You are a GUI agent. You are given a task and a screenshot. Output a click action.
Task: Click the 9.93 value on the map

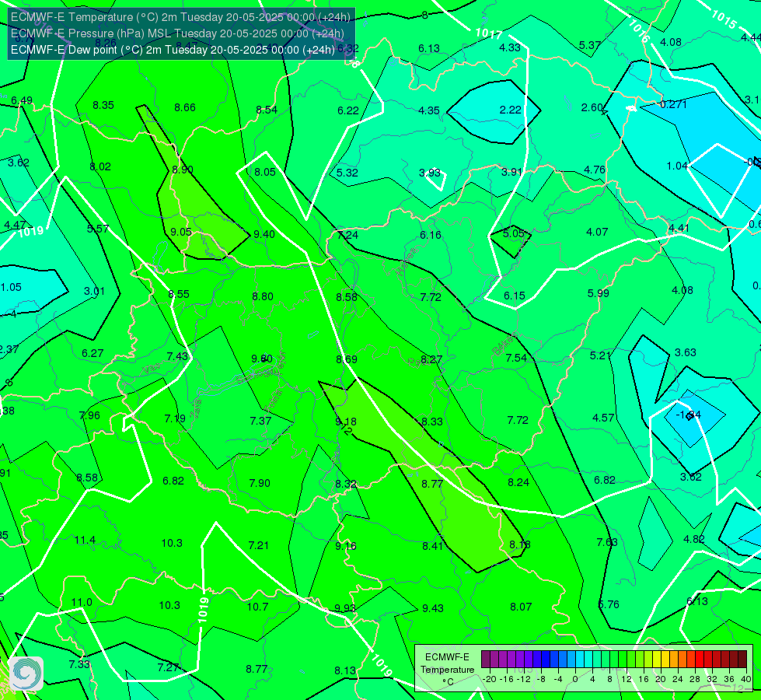(345, 608)
